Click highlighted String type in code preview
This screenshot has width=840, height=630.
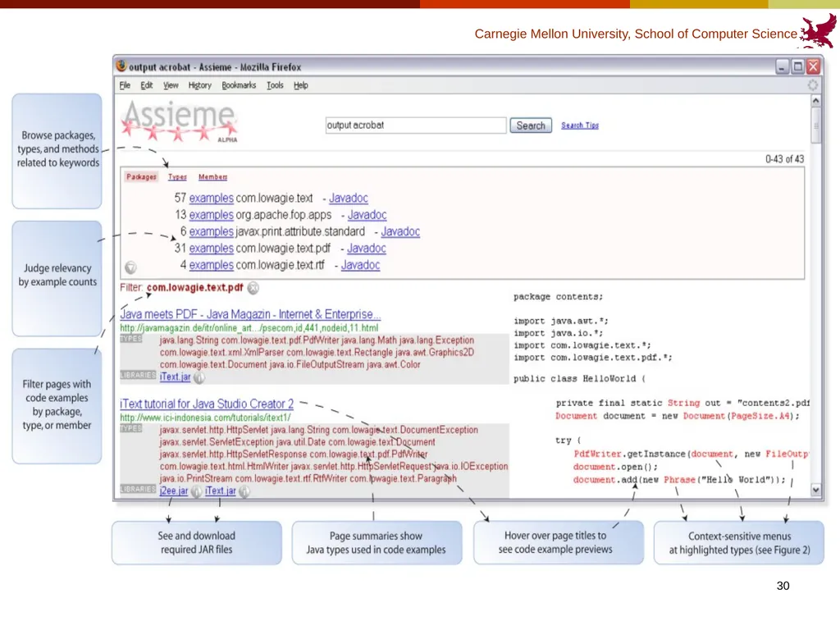683,403
